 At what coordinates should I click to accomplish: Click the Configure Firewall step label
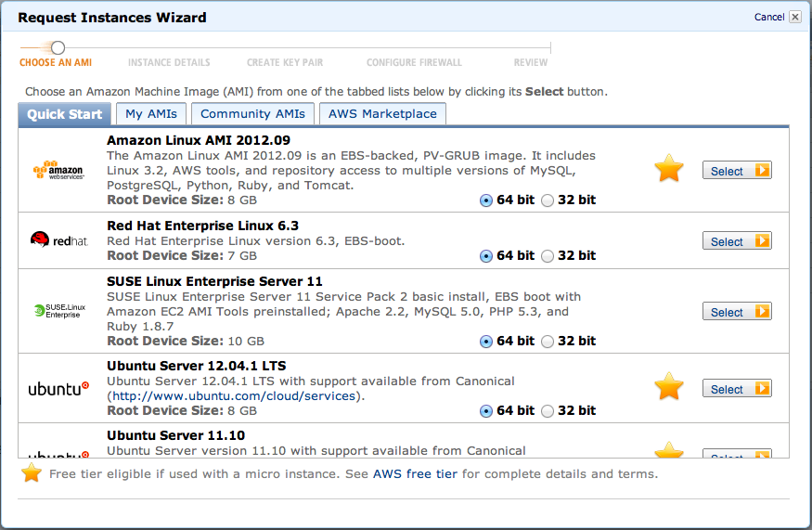pos(414,63)
